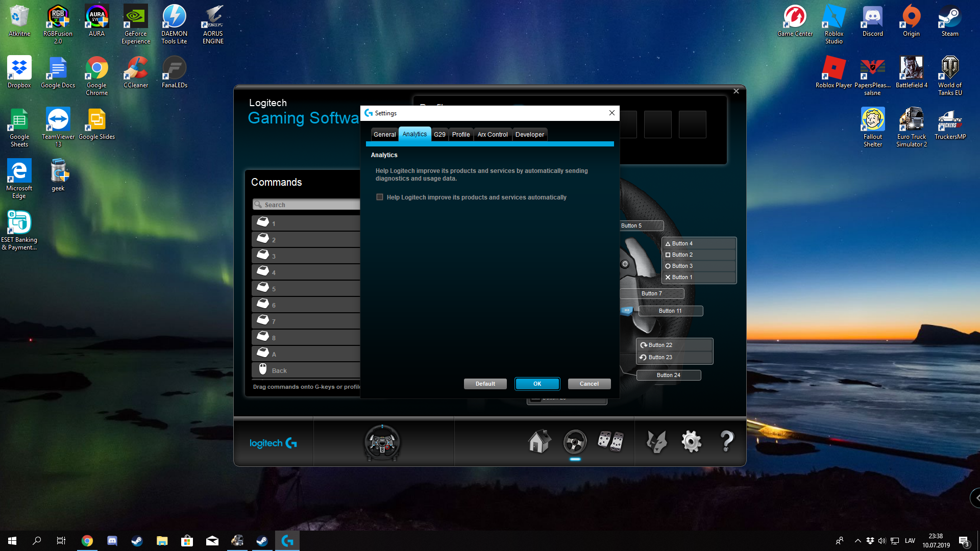Click the Button 24 label
The image size is (980, 551).
point(669,375)
